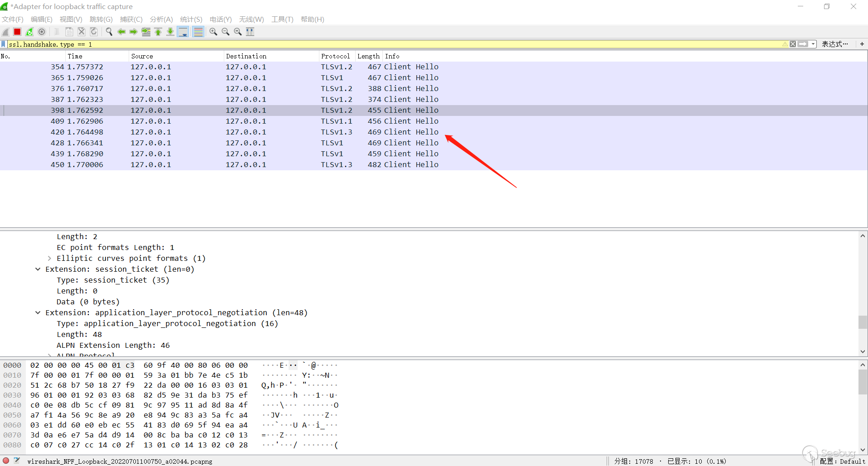868x466 pixels.
Task: Open the 分析(A) menu
Action: [161, 19]
